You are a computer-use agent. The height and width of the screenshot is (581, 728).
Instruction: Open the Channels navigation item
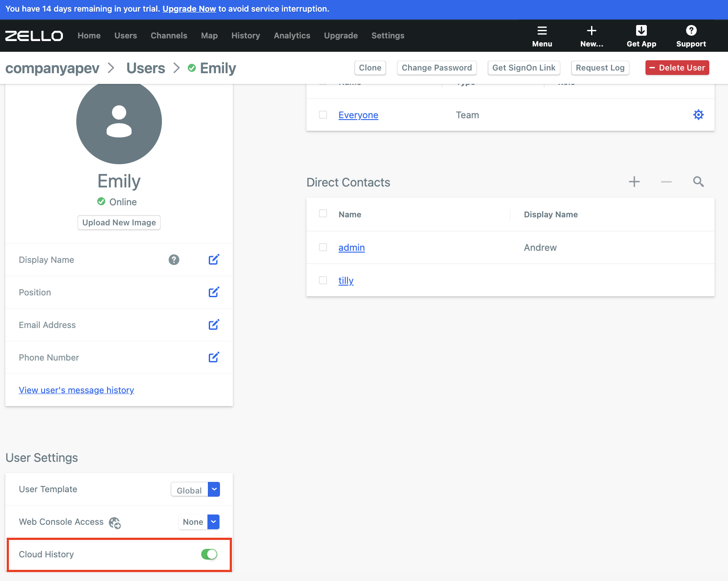pyautogui.click(x=169, y=36)
